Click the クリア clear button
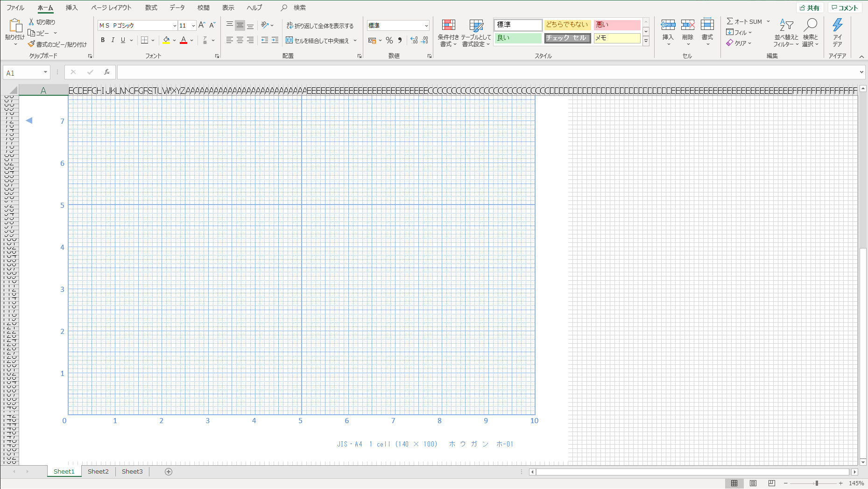 click(x=739, y=43)
